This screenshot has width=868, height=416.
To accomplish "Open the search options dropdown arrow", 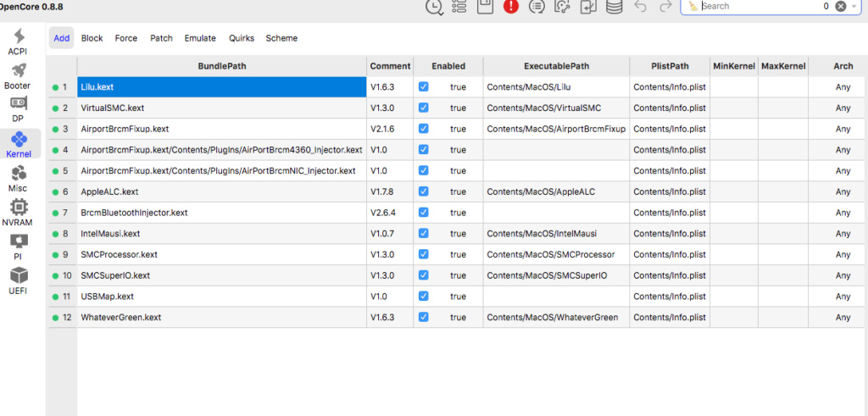I will [854, 7].
